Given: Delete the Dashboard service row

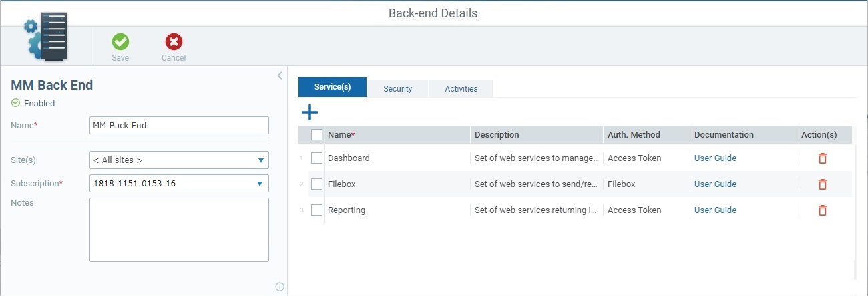Looking at the screenshot, I should tap(823, 158).
